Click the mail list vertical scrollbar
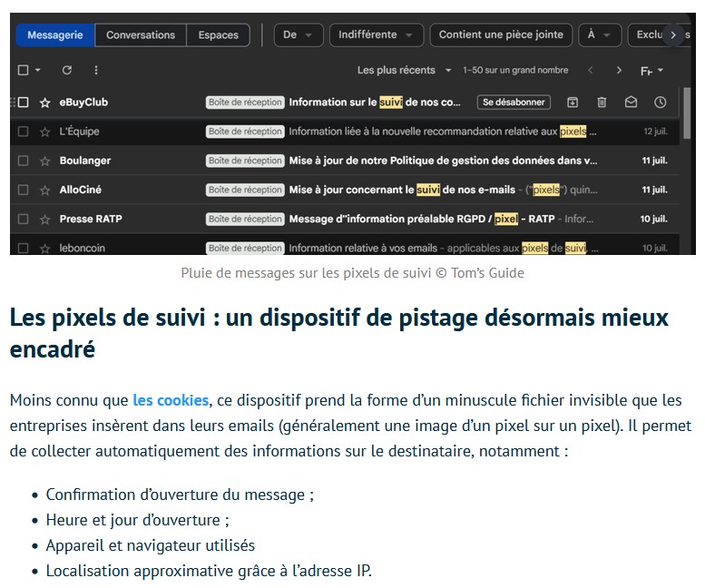This screenshot has height=588, width=705. 687,113
